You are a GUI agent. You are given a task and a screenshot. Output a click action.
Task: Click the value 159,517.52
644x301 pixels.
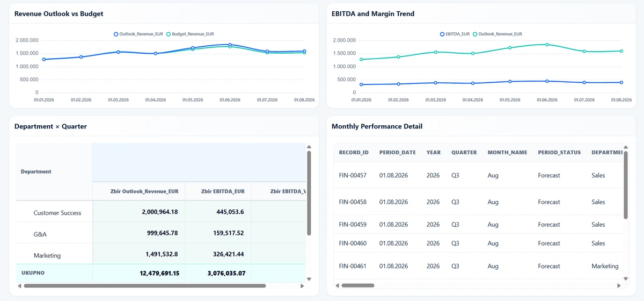228,233
